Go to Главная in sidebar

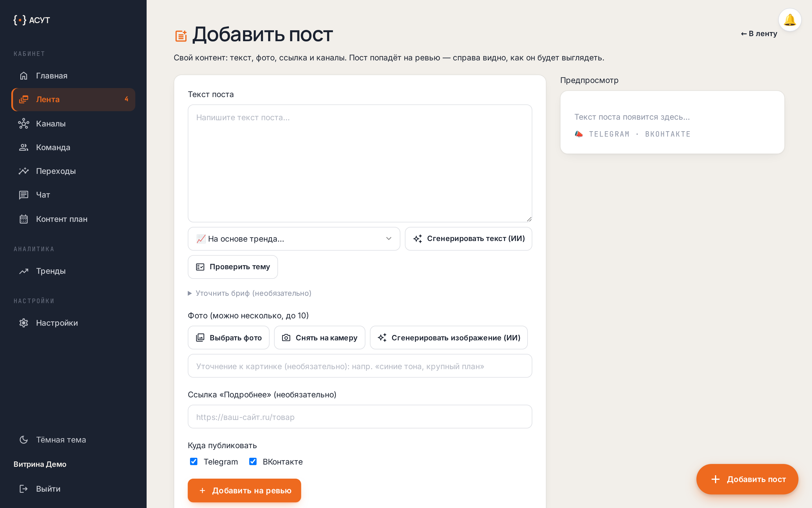coord(73,76)
